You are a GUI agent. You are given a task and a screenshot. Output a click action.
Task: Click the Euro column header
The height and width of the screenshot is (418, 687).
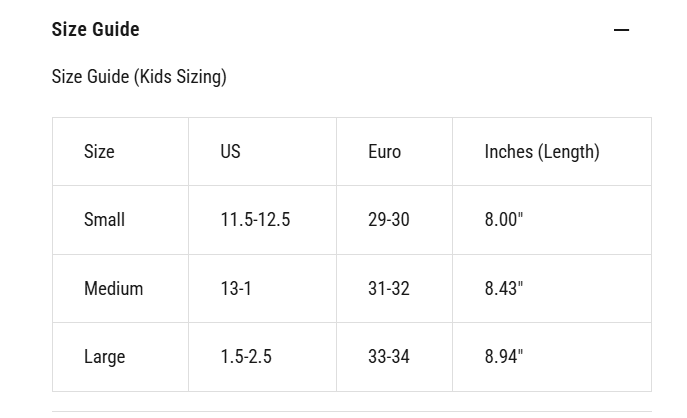pyautogui.click(x=384, y=152)
